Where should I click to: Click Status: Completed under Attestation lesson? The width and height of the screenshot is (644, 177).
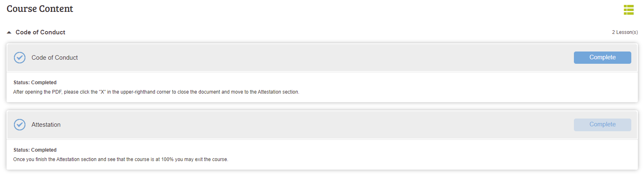pyautogui.click(x=35, y=150)
